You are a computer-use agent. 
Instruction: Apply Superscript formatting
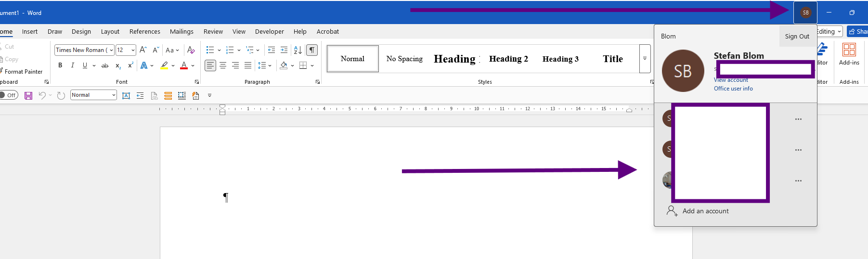point(130,65)
